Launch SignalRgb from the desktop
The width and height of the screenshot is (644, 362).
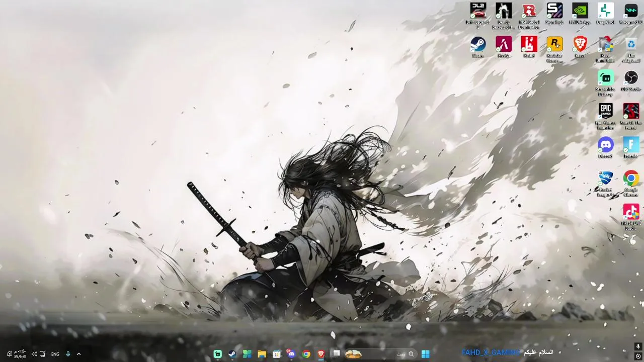click(554, 14)
